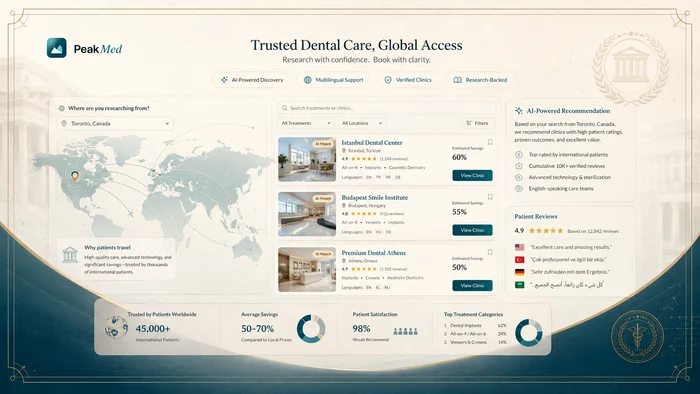Click the magnifier icon in the search field
Screen dimensions: 700x394
[x=284, y=108]
